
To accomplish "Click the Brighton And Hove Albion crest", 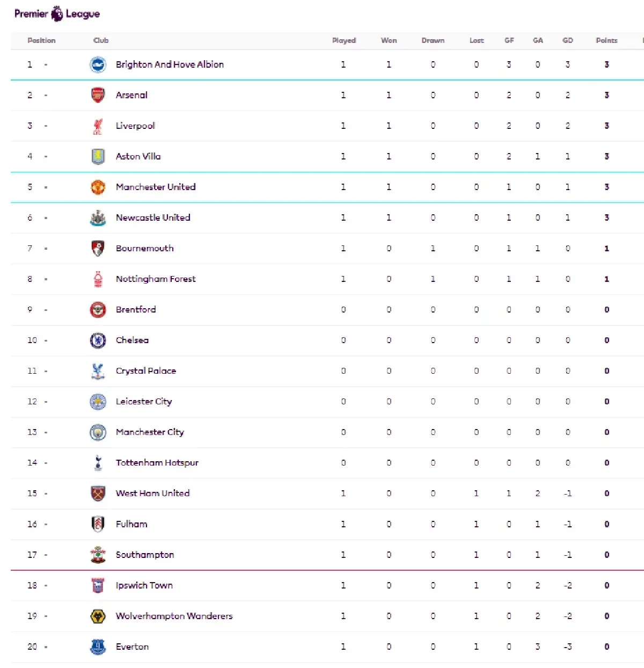I will click(98, 64).
